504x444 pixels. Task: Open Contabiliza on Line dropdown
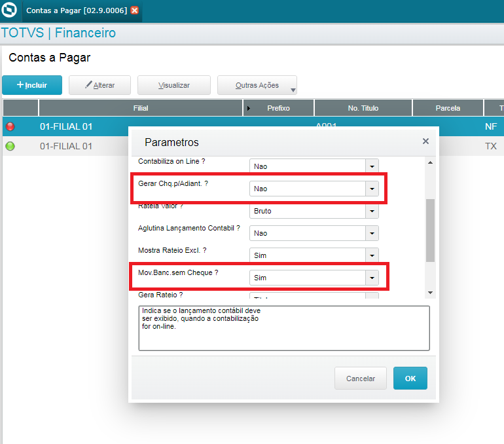372,166
